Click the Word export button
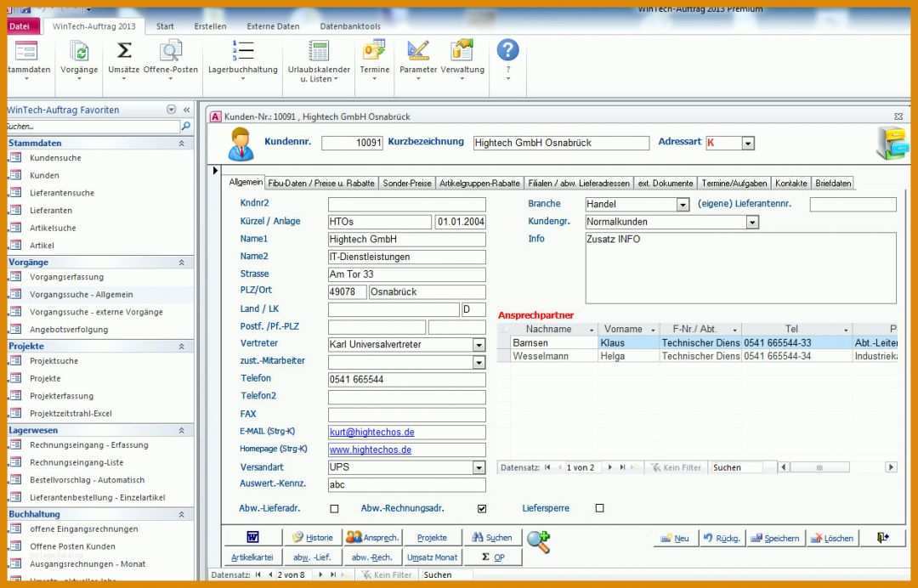The width and height of the screenshot is (918, 588). (x=252, y=537)
